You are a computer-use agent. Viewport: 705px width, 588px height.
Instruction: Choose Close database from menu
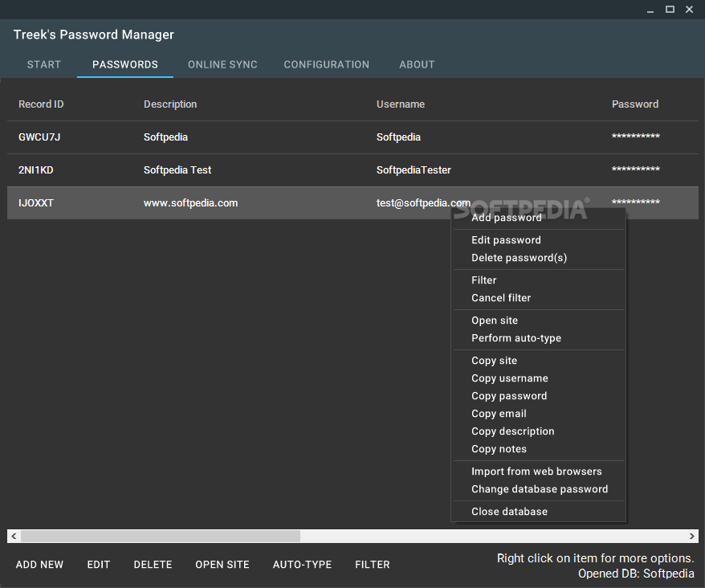coord(538,512)
